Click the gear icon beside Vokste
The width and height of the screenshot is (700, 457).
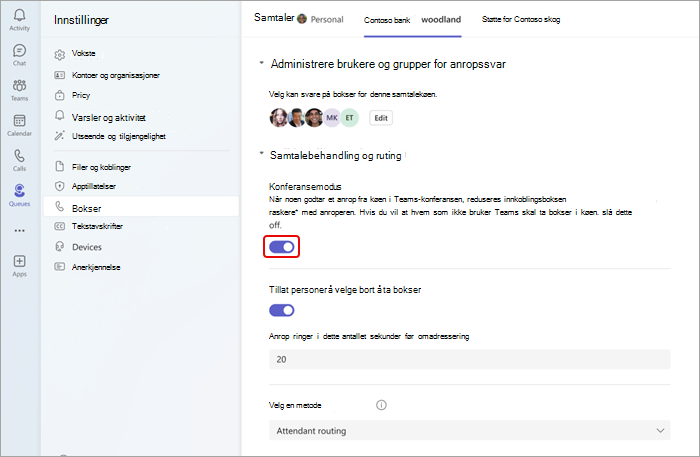coord(59,54)
